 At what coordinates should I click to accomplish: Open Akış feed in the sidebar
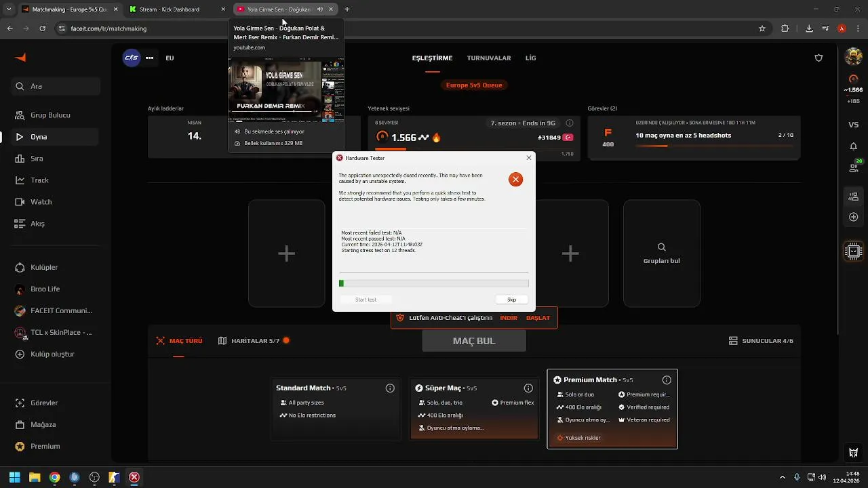point(56,224)
